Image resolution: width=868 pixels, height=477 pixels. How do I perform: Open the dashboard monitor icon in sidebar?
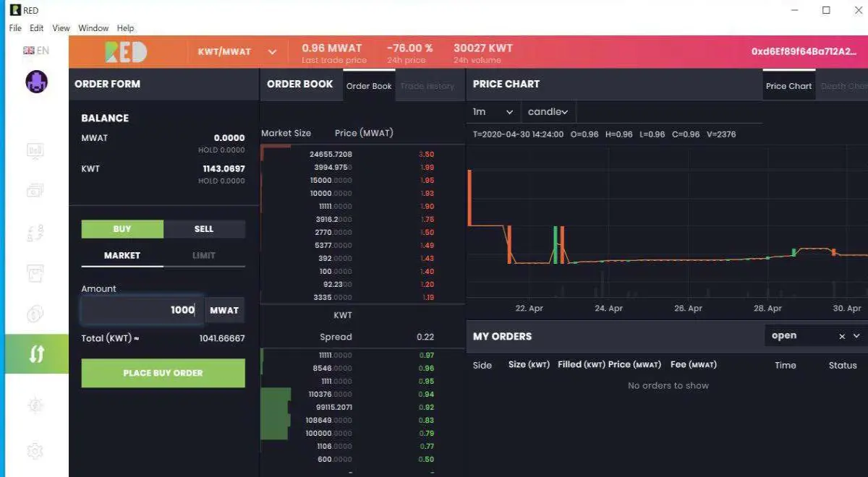coord(35,150)
